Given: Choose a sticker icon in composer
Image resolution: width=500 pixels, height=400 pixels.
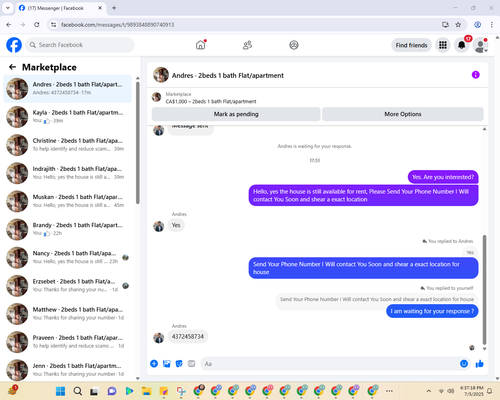Looking at the screenshot, I should pos(179,364).
